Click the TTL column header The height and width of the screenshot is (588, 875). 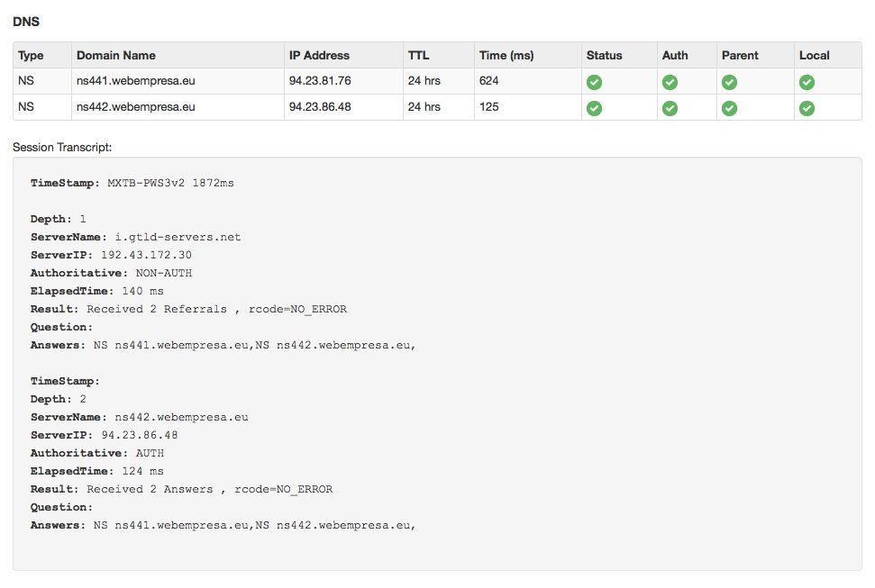(418, 55)
